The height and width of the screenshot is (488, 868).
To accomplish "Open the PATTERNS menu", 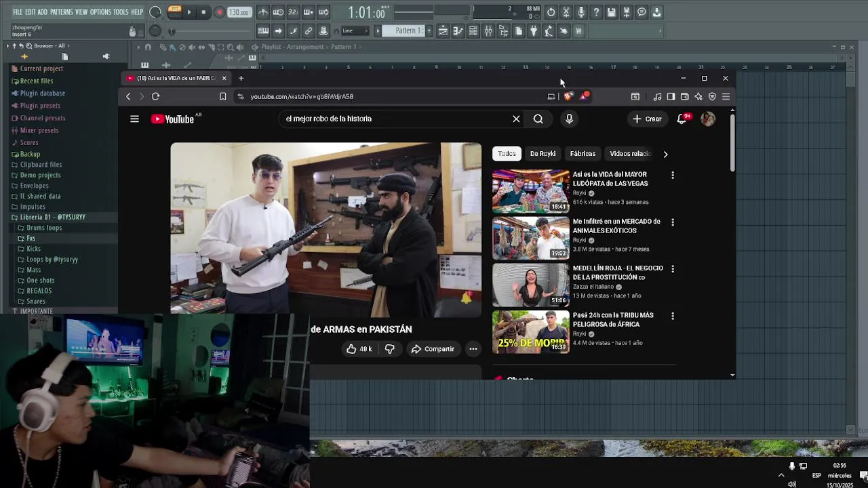I will pyautogui.click(x=61, y=12).
